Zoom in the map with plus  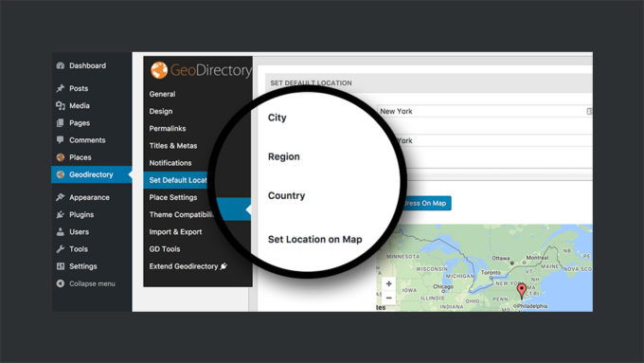(388, 283)
